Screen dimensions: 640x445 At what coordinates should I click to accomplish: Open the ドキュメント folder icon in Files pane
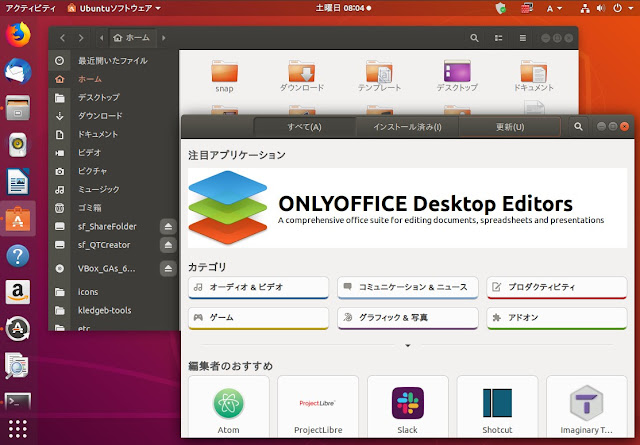pyautogui.click(x=534, y=76)
